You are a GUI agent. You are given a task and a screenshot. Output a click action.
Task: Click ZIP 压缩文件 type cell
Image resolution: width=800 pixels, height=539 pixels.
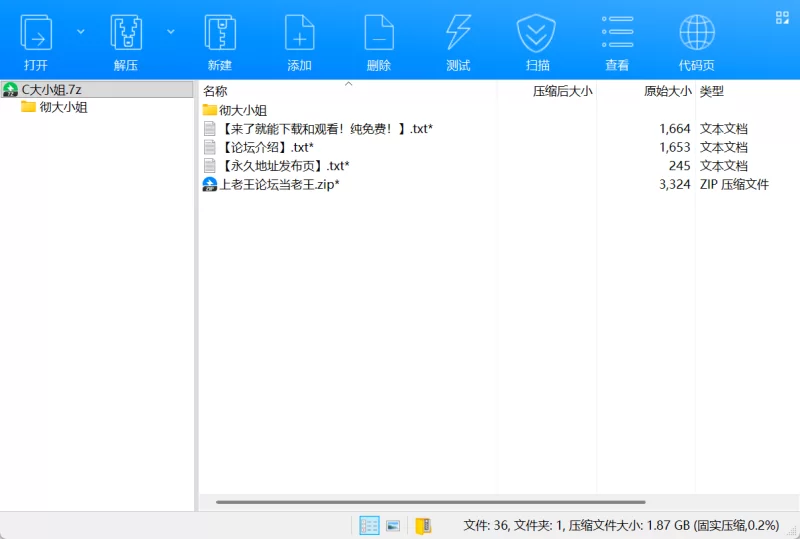(734, 184)
